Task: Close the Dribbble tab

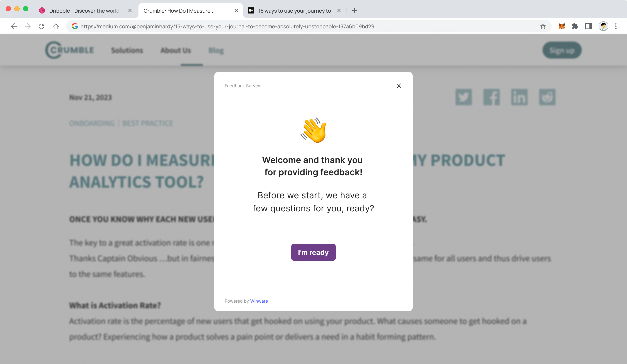Action: (x=130, y=11)
